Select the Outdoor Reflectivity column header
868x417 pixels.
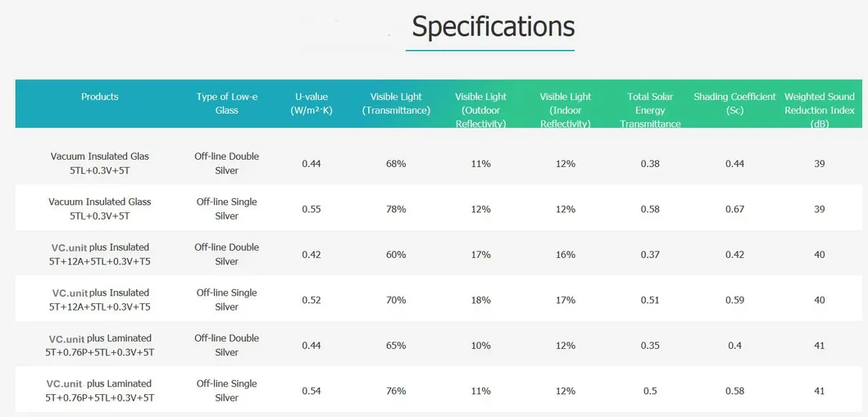click(x=481, y=110)
